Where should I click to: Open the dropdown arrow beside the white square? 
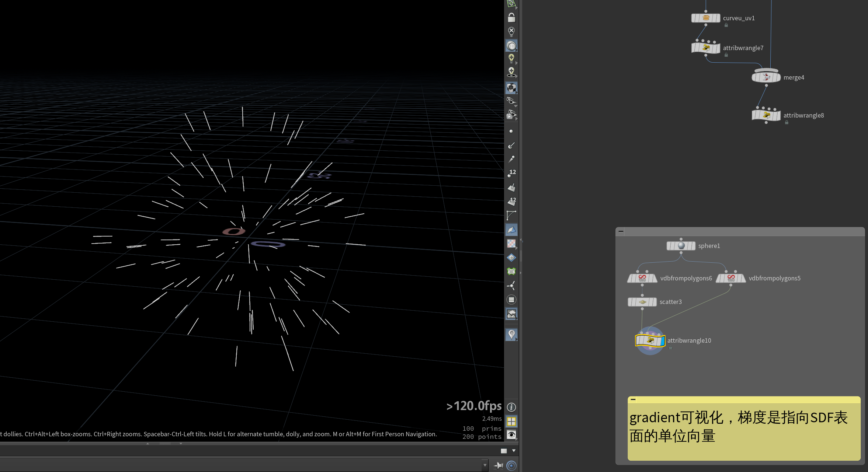coord(514,451)
